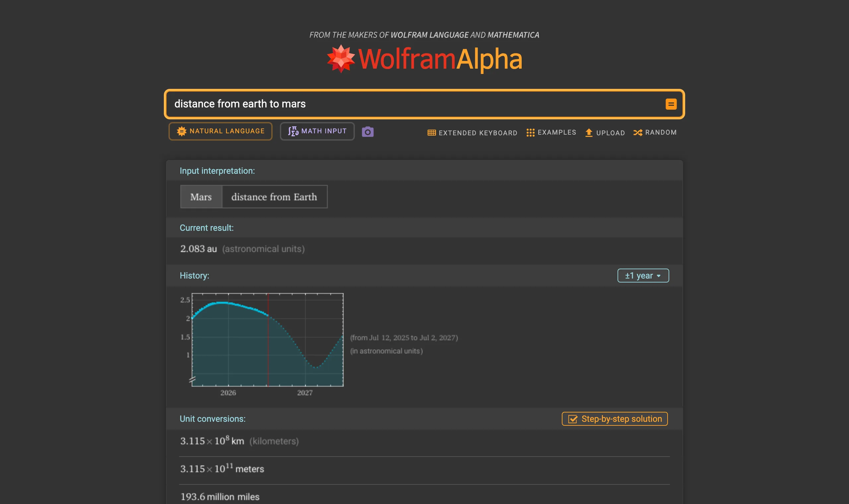Select the 3.115×10^11 meters conversion value
This screenshot has height=504, width=849.
(x=222, y=469)
